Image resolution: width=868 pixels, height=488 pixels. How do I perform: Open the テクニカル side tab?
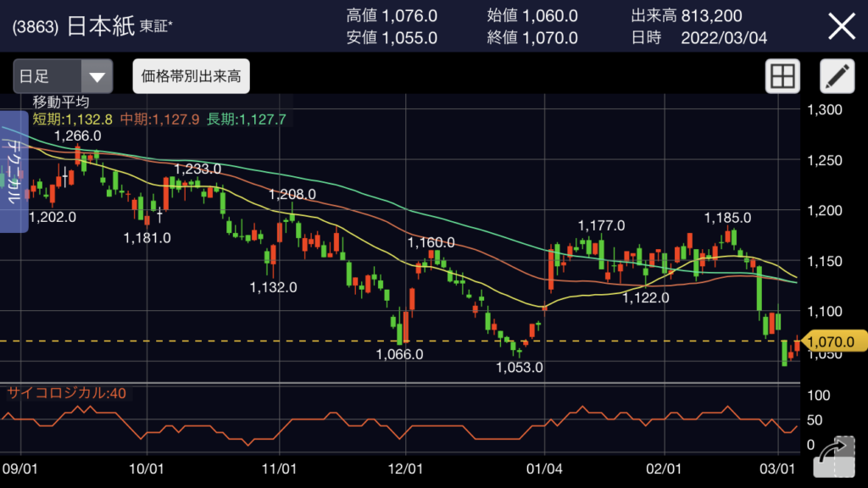point(14,171)
